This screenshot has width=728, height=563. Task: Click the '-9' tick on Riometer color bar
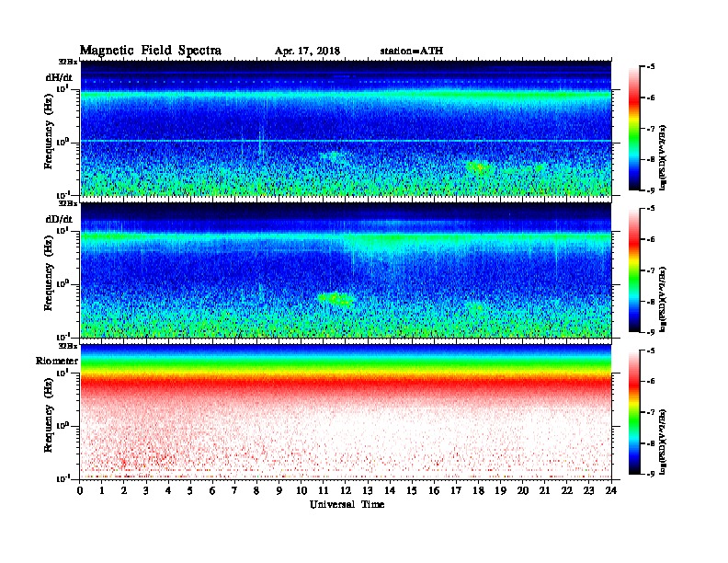coord(652,474)
